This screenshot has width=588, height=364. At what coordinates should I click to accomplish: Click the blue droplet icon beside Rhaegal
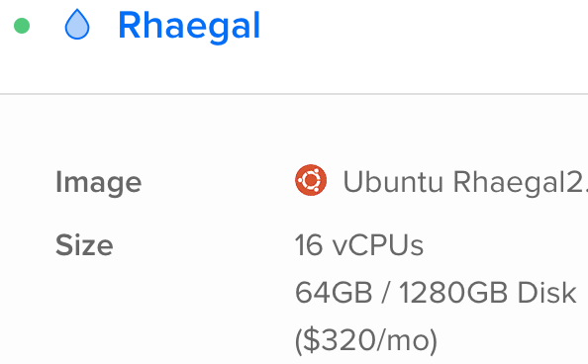(x=77, y=25)
